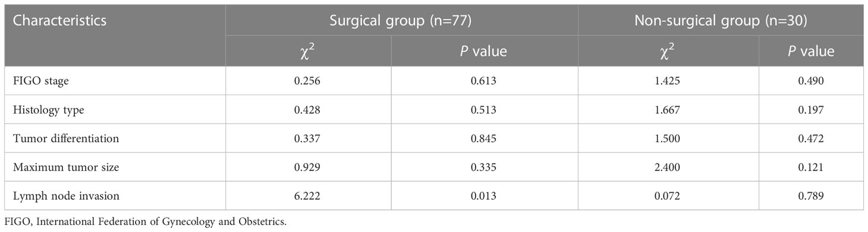868x232 pixels.
Task: Select the value 0.929 for tumor size
Action: point(308,167)
